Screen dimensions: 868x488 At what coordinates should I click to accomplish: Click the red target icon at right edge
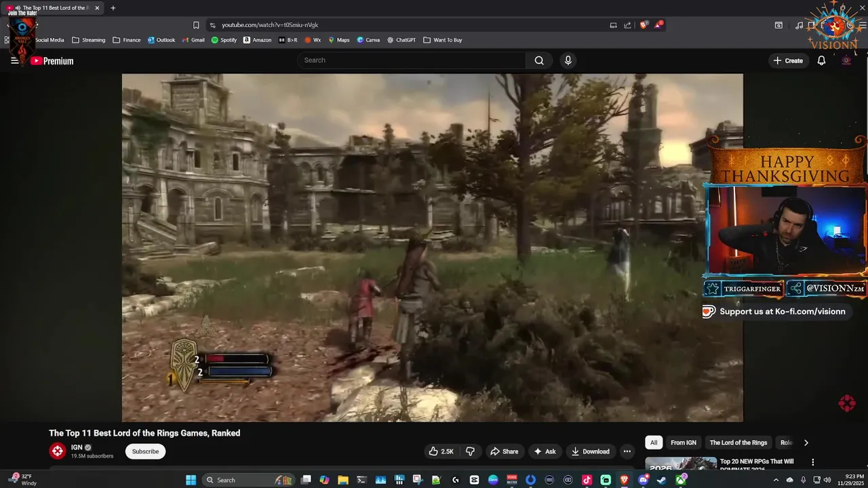847,403
